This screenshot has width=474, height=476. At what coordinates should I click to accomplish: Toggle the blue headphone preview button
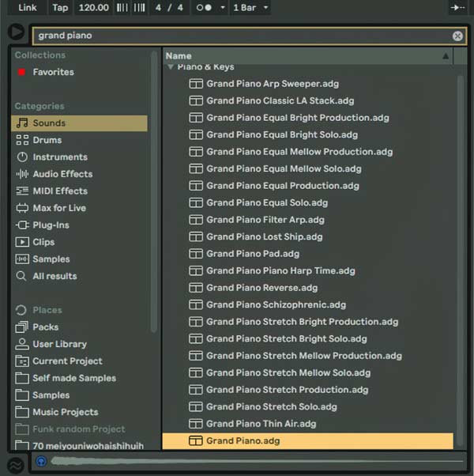click(41, 462)
